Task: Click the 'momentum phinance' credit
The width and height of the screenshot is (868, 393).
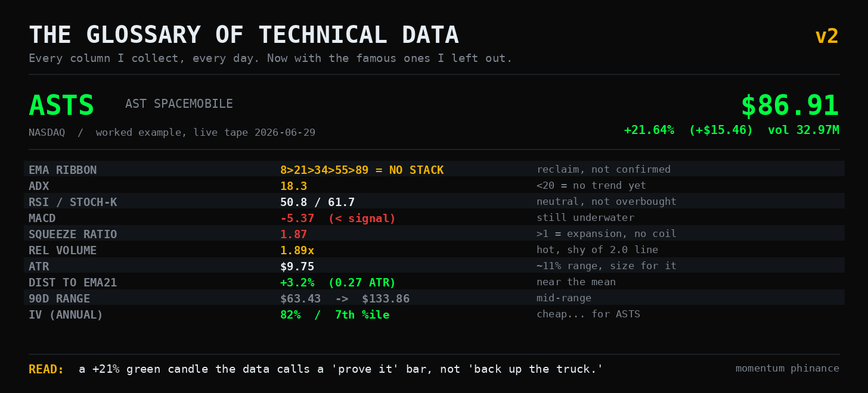Action: point(788,369)
